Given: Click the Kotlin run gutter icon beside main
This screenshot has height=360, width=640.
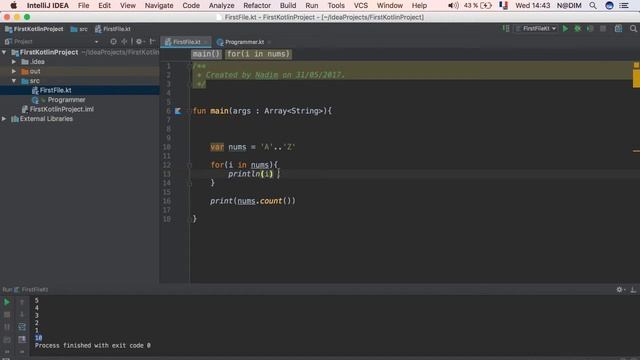Looking at the screenshot, I should 178,111.
